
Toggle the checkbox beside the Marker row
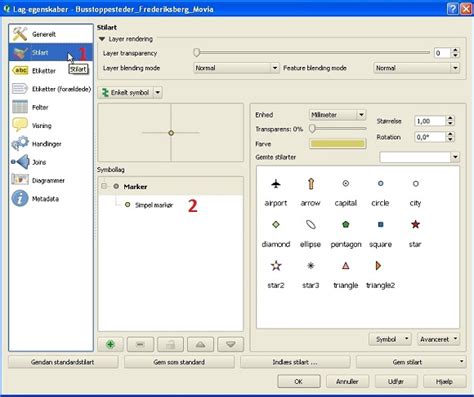pos(104,186)
